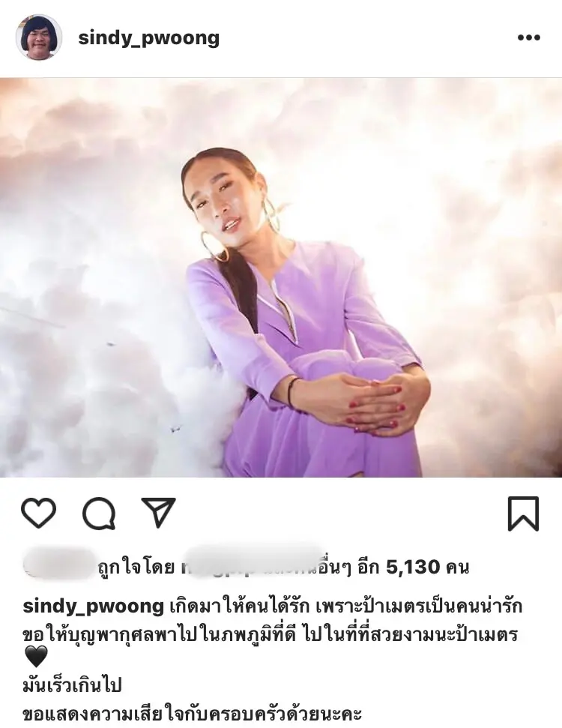
Task: Tap the posted photo of woman in purple
Action: tap(281, 277)
